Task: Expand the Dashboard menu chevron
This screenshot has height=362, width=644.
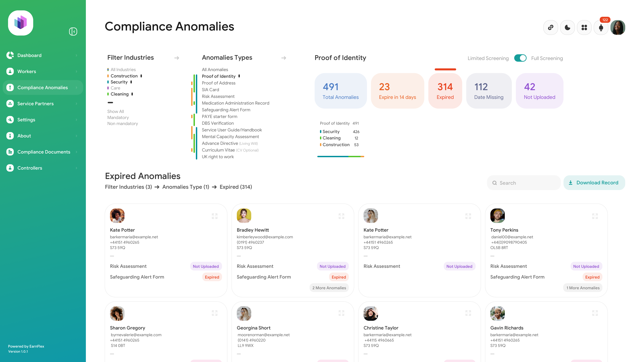Action: click(76, 55)
